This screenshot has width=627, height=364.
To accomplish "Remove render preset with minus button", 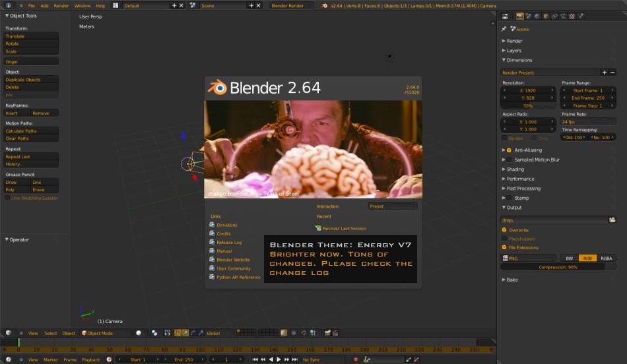I will pos(612,73).
